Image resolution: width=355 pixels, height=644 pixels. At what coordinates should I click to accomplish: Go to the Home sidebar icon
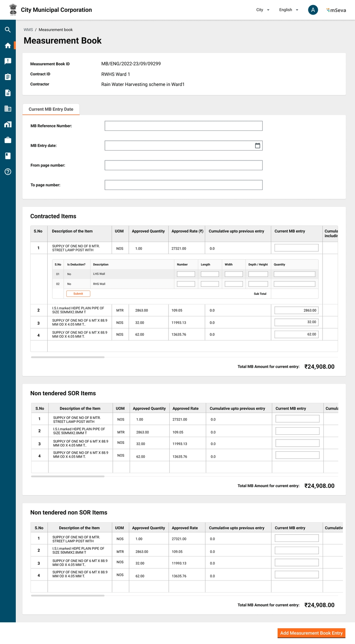(x=7, y=46)
